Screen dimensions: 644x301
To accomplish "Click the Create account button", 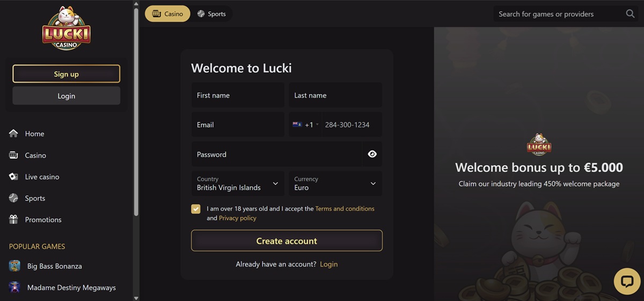I will pyautogui.click(x=287, y=241).
